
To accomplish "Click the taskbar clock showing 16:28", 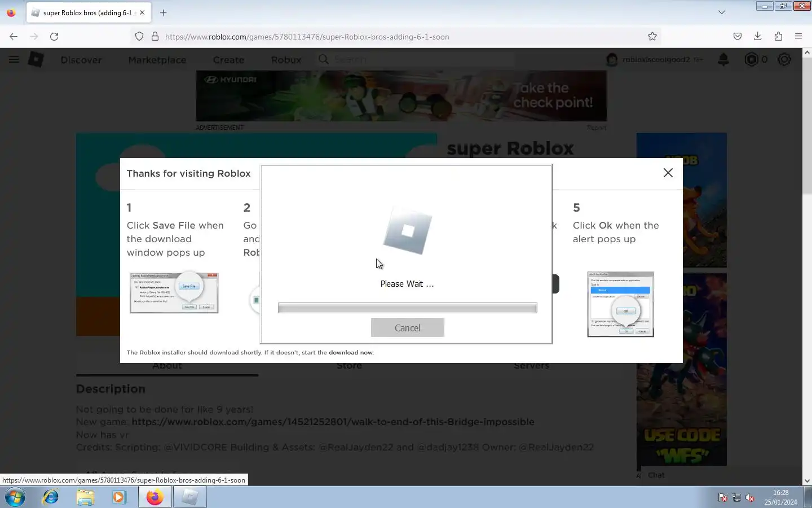I will 781,497.
